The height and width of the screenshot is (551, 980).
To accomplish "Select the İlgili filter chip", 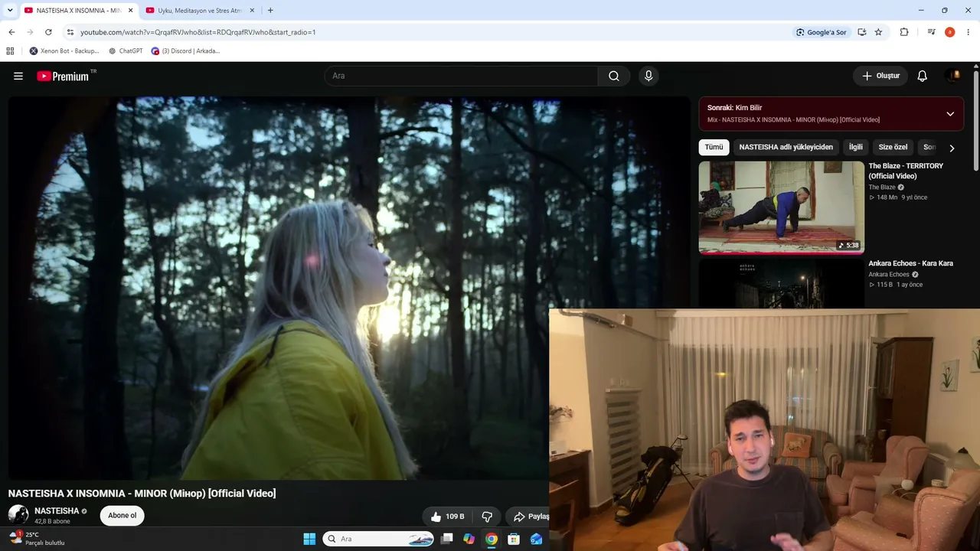I will [856, 147].
